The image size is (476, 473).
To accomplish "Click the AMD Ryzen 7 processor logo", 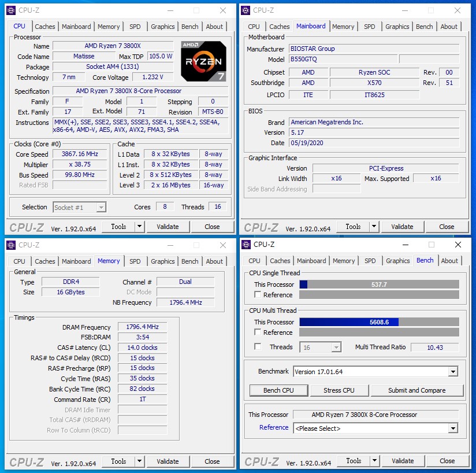I will point(204,61).
